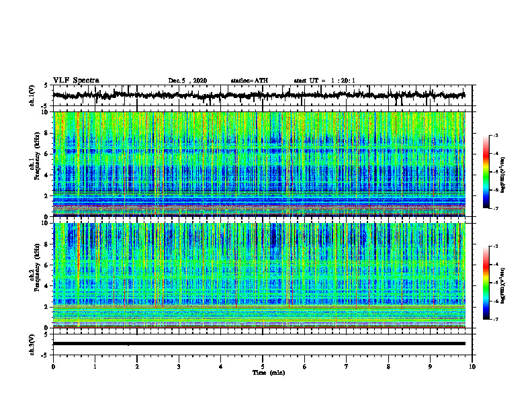Pick the ch.1 spectrogram color scale bar
This screenshot has height=411, width=532.
[486, 172]
